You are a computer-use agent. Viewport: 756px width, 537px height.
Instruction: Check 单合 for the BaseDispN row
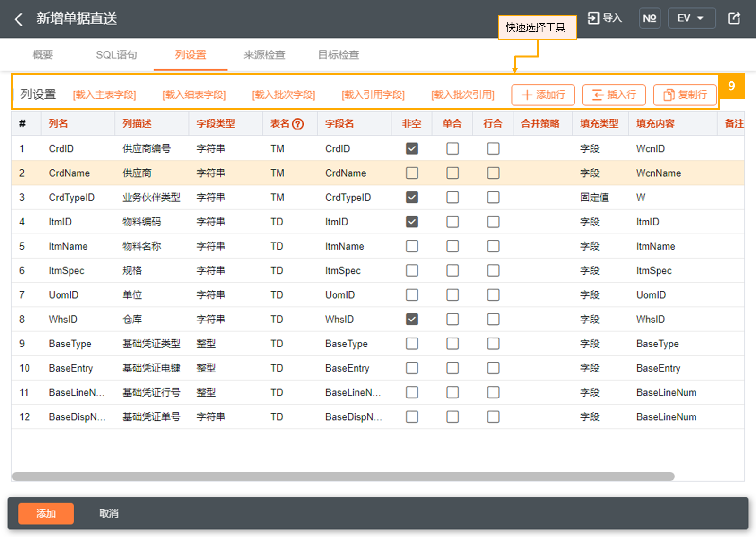[452, 416]
